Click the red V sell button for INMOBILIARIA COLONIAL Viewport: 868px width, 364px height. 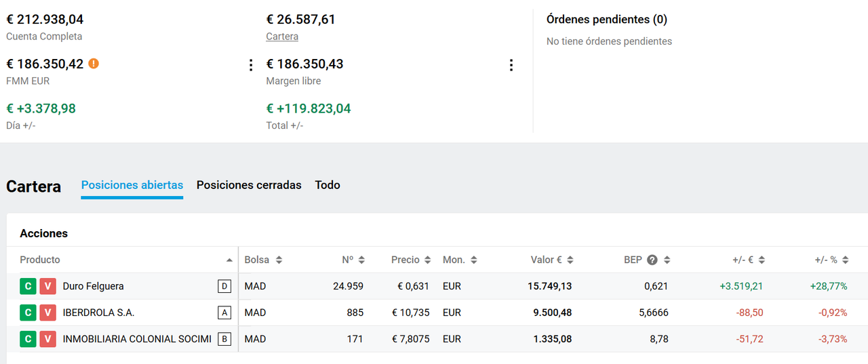(47, 339)
